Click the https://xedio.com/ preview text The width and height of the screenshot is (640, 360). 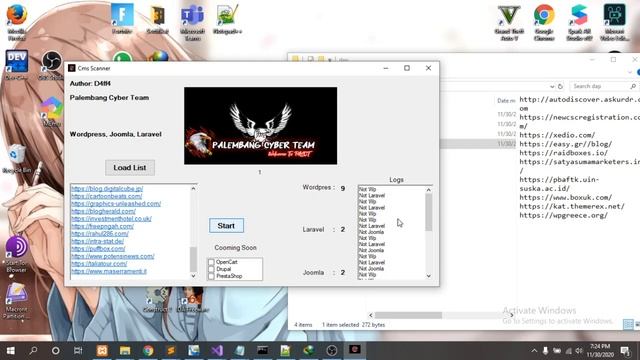(x=557, y=135)
